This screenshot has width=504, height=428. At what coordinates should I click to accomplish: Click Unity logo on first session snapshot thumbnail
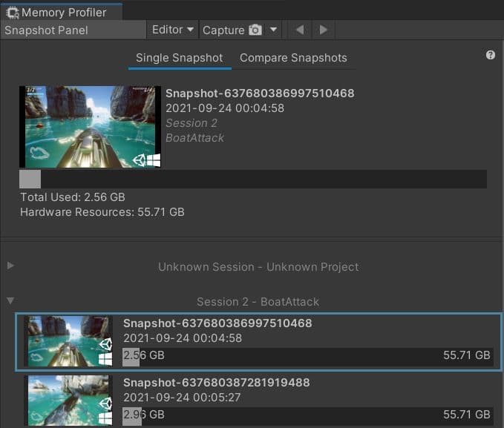[105, 343]
